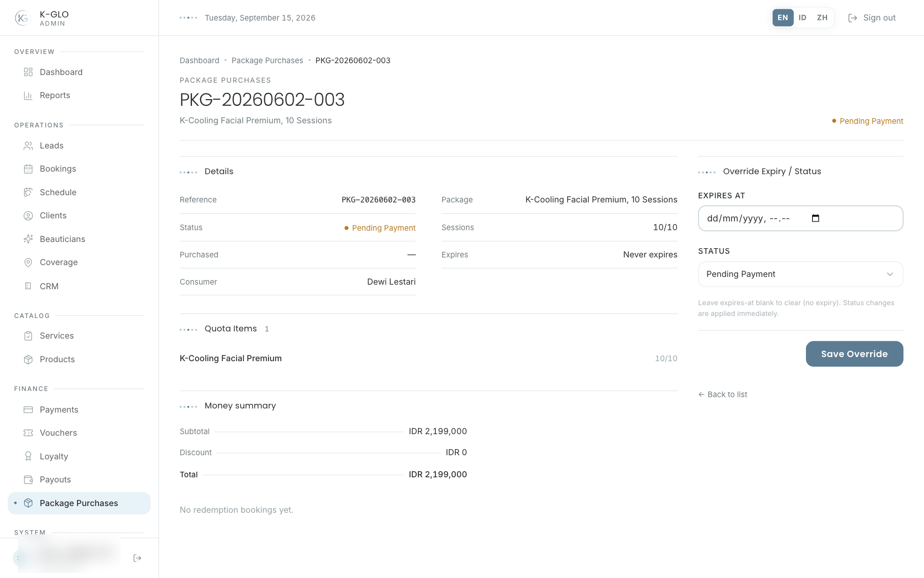924x578 pixels.
Task: Open Payments via its card icon
Action: point(28,410)
